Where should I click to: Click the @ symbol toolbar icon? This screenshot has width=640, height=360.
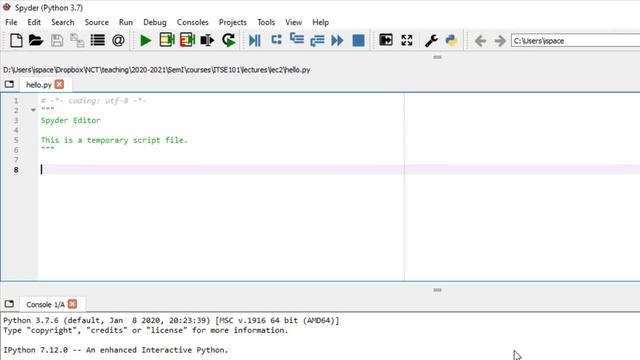coord(118,40)
